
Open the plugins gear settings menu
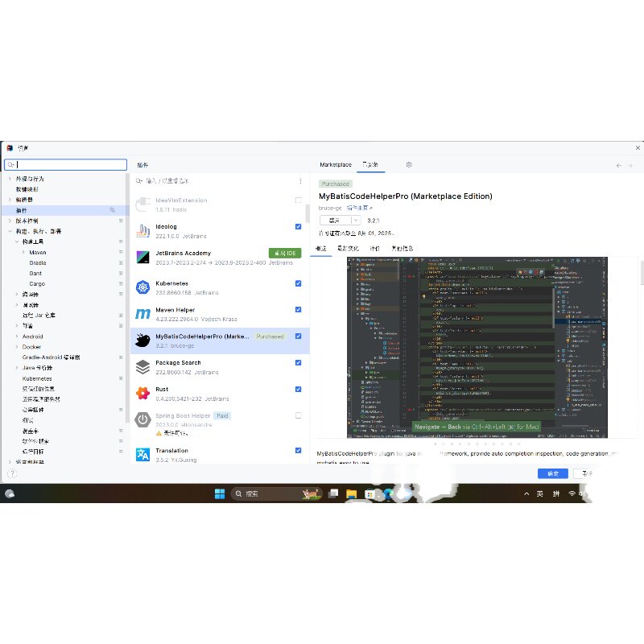click(409, 164)
